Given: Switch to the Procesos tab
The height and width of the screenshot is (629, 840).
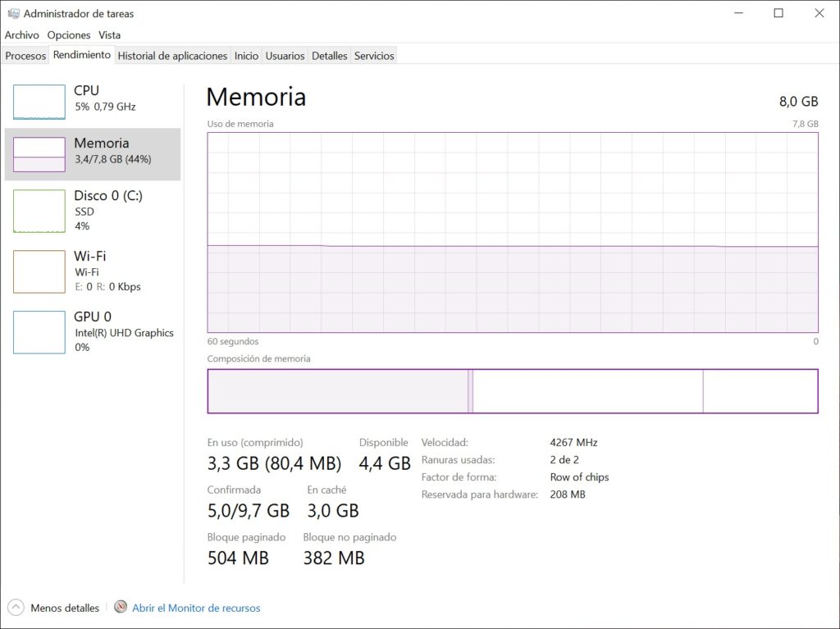Looking at the screenshot, I should click(25, 55).
